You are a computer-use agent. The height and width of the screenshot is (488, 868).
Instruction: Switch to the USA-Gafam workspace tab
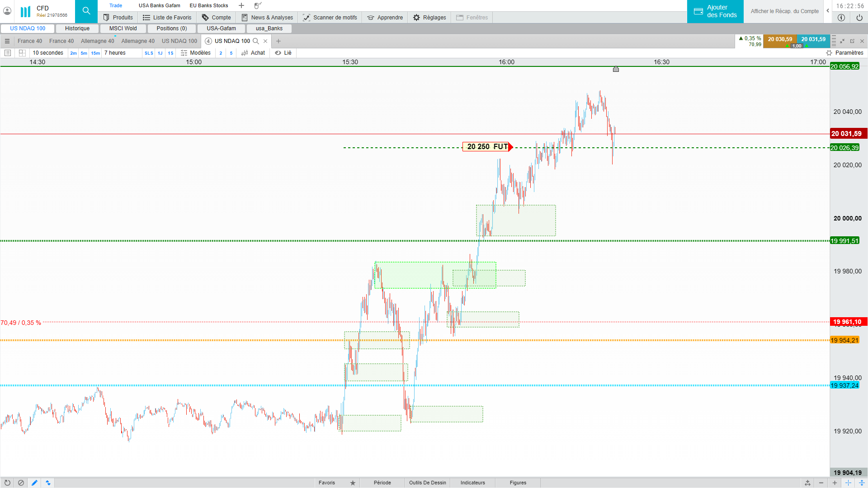[x=221, y=28]
